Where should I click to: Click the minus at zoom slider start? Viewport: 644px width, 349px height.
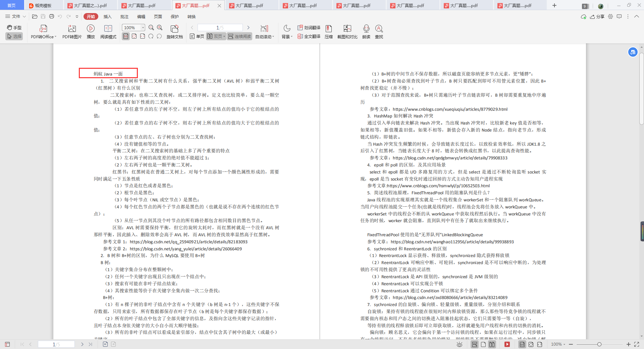pyautogui.click(x=571, y=344)
